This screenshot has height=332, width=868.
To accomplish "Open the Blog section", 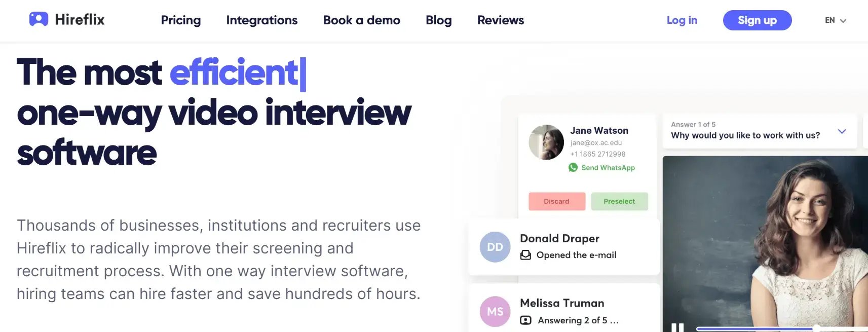I will (x=439, y=20).
